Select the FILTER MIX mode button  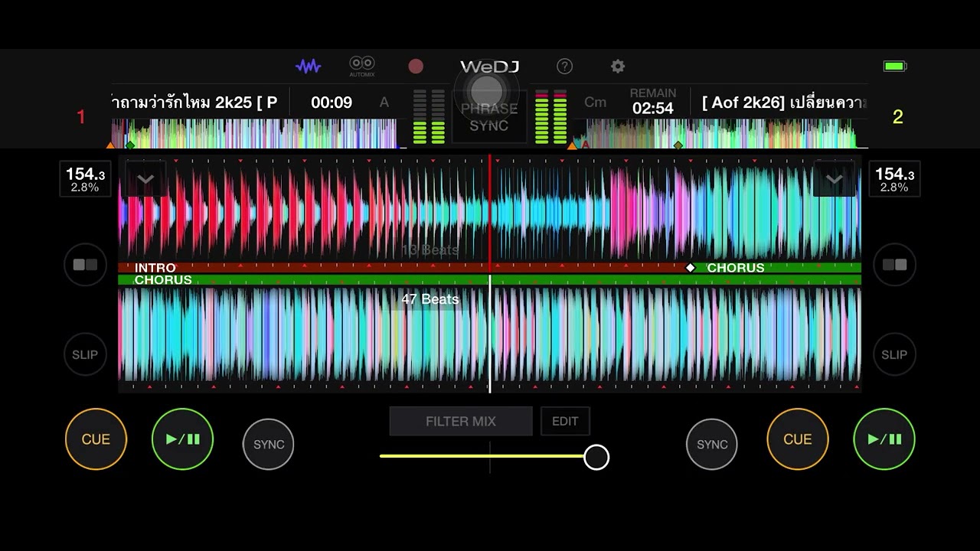(461, 421)
